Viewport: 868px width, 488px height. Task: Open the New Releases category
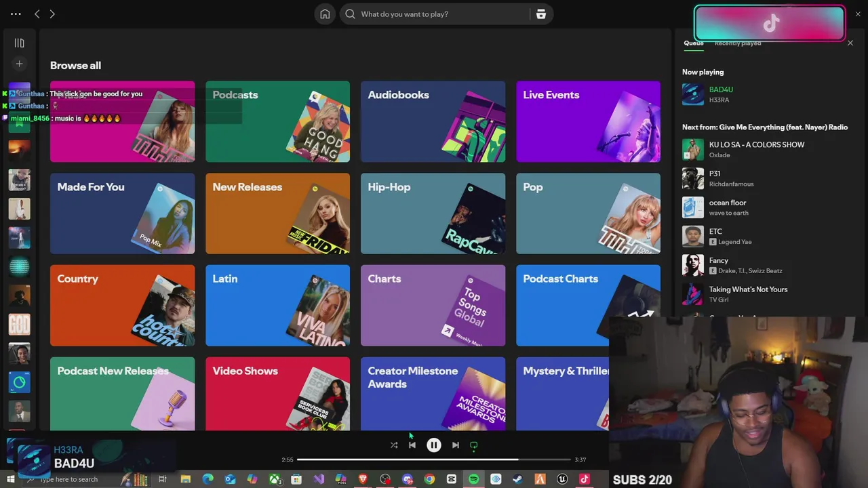278,213
